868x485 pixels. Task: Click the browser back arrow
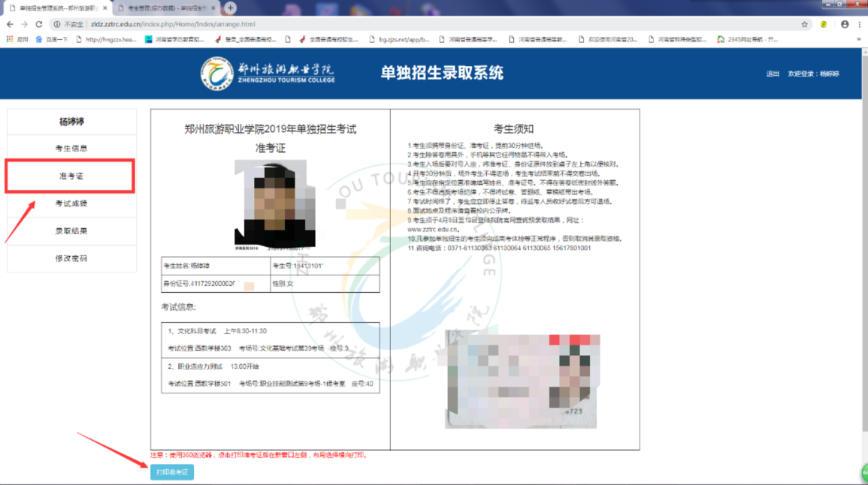pyautogui.click(x=10, y=24)
